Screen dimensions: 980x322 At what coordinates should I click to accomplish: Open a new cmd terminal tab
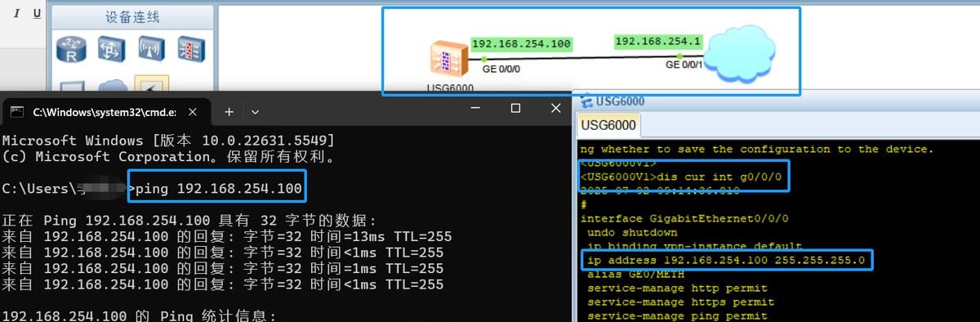tap(229, 111)
